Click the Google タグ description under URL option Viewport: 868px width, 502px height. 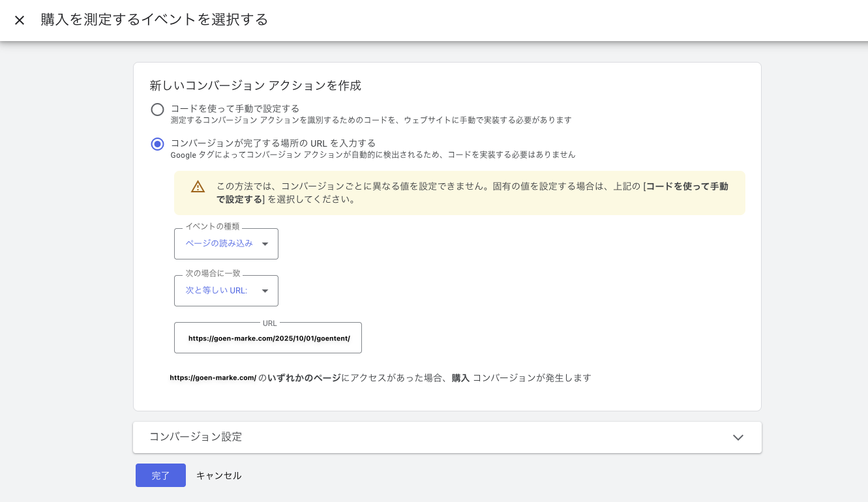372,155
